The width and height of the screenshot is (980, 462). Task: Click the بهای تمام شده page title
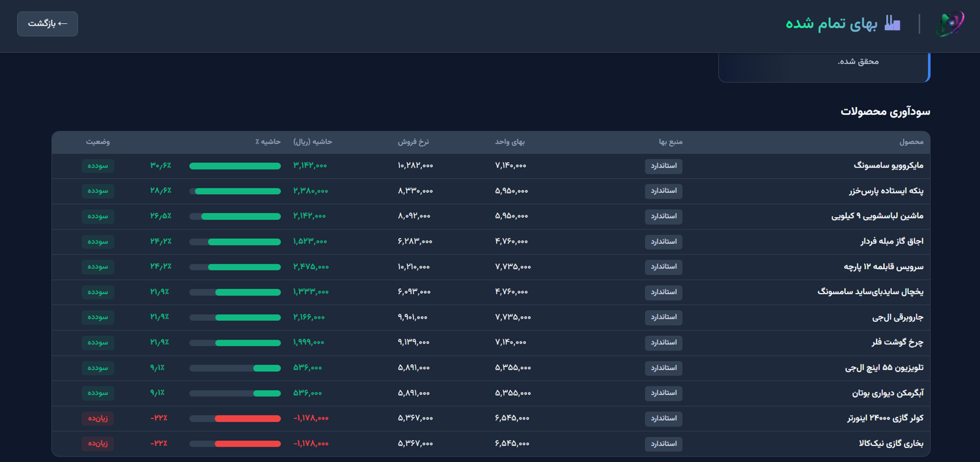(832, 24)
